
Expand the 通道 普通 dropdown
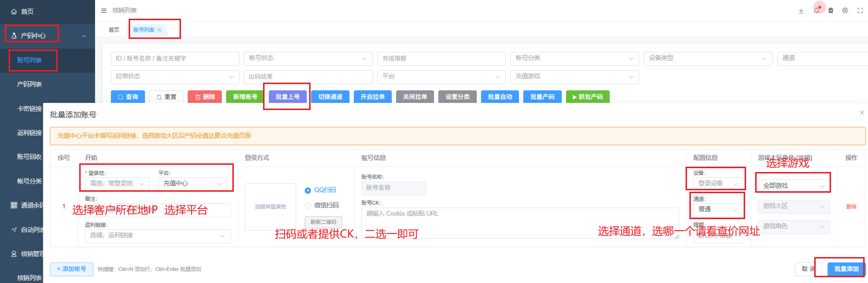coord(718,209)
